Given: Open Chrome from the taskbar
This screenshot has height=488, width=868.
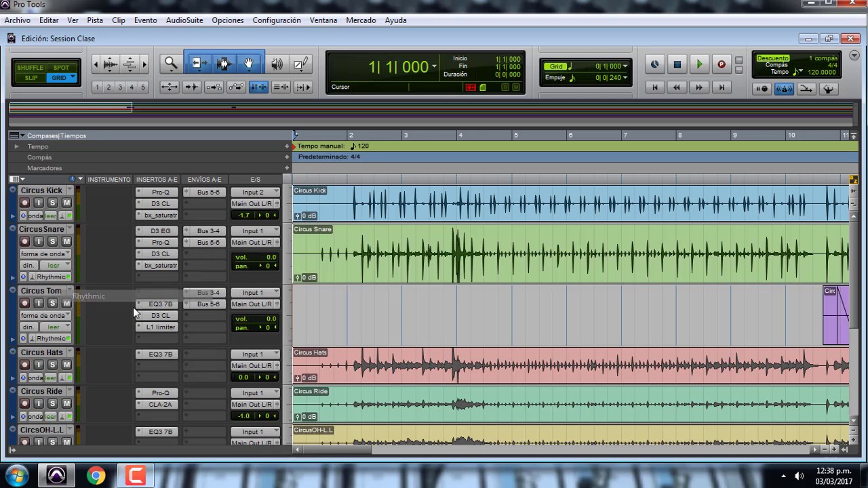Looking at the screenshot, I should click(96, 476).
